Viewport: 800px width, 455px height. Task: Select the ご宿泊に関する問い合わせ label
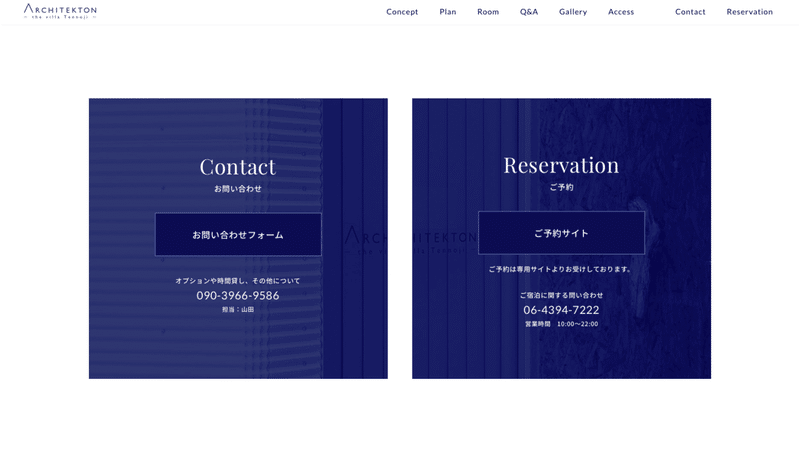[x=561, y=295]
